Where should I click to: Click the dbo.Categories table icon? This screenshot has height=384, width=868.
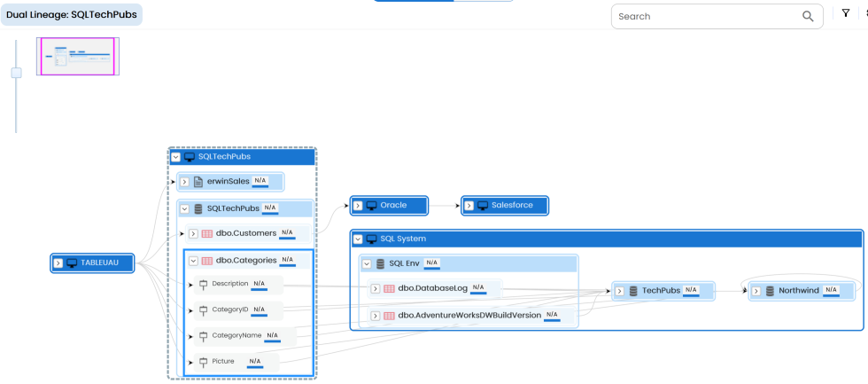[207, 261]
